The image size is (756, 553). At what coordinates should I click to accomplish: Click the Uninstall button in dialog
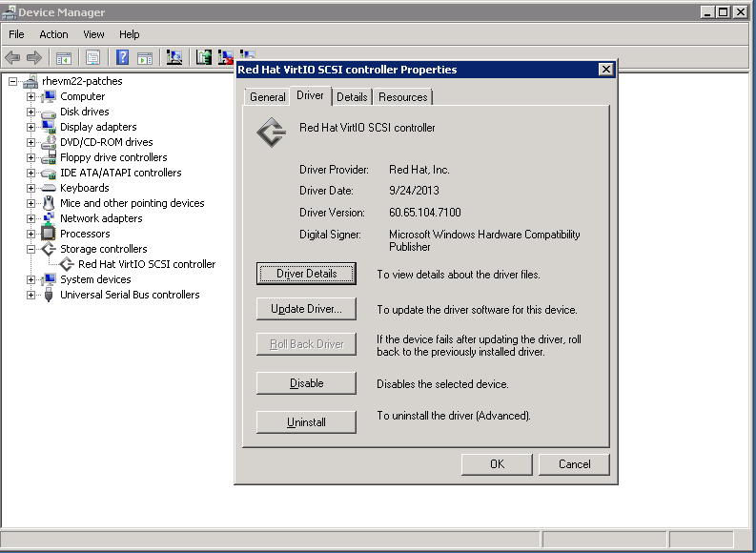306,422
